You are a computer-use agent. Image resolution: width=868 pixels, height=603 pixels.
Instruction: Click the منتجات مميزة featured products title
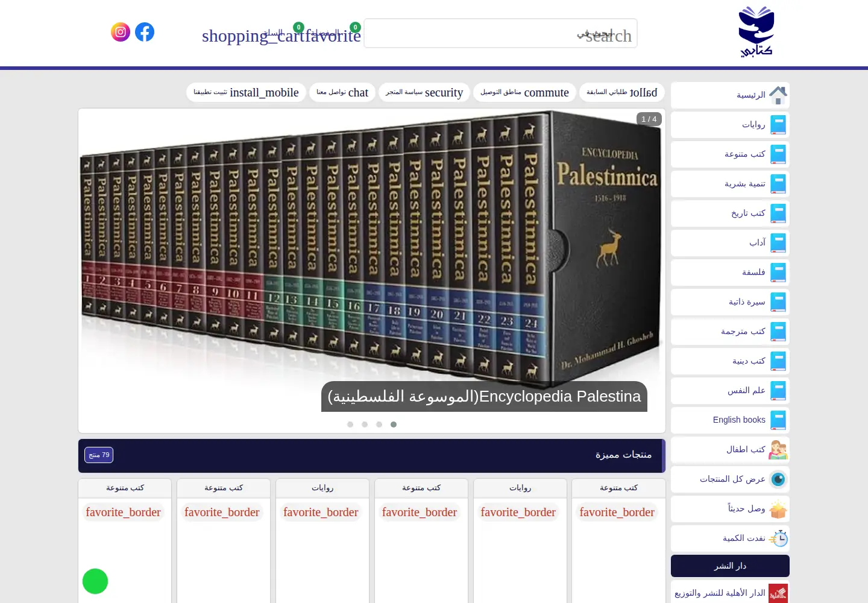coord(623,455)
